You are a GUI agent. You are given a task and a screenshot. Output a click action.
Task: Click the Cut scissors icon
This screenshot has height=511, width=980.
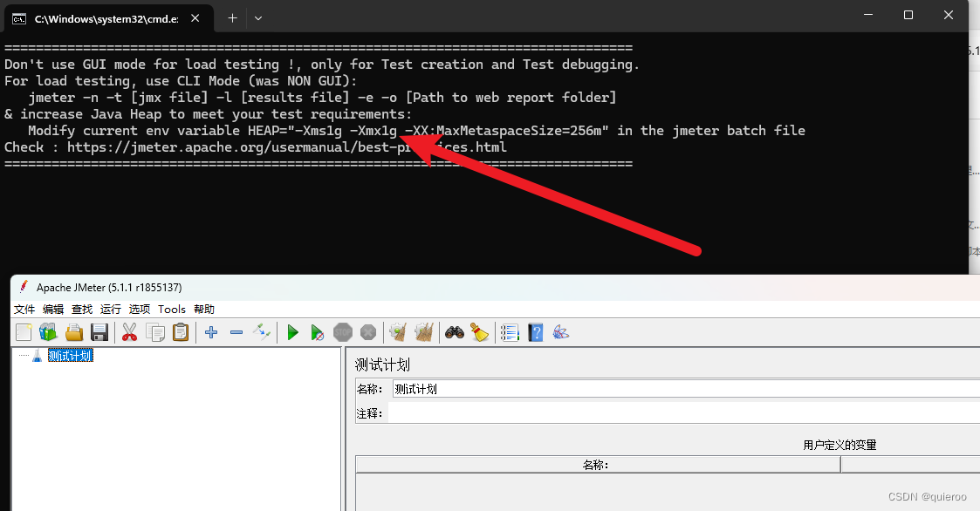click(x=129, y=332)
